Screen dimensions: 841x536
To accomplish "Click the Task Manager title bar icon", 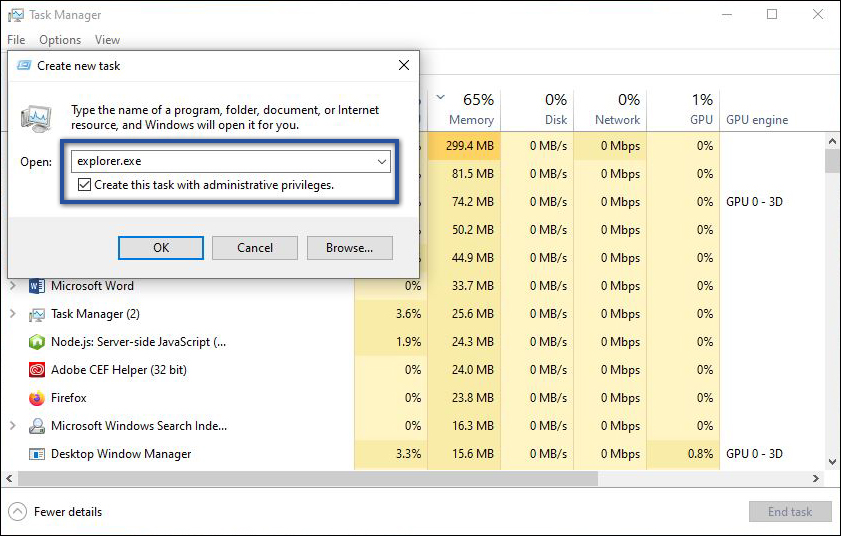I will tap(16, 14).
